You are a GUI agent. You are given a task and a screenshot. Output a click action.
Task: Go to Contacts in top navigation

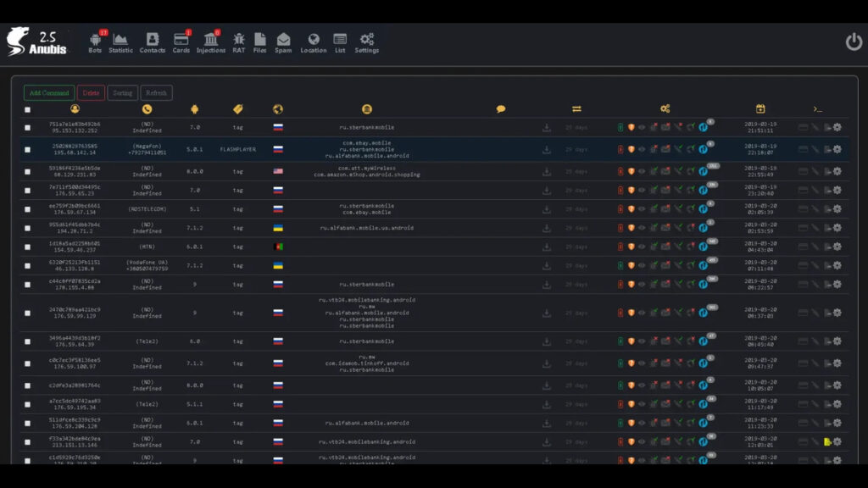153,42
